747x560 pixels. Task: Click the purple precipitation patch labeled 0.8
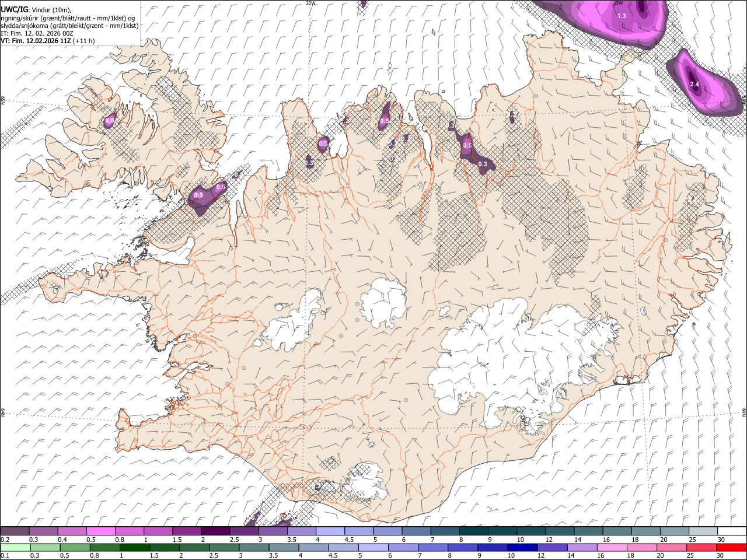(x=110, y=120)
